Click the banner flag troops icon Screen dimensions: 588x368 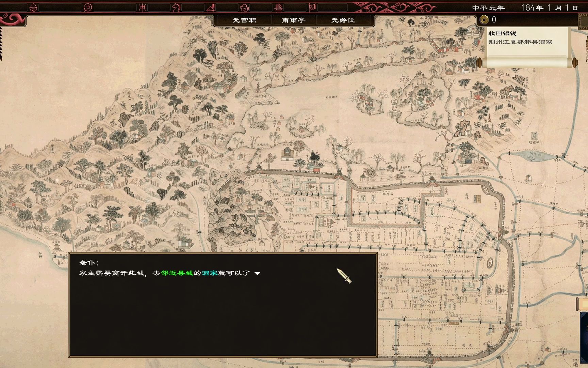coord(312,7)
